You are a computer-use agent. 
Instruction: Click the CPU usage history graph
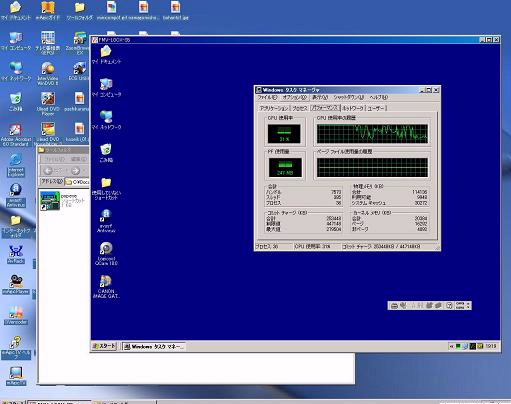click(372, 134)
